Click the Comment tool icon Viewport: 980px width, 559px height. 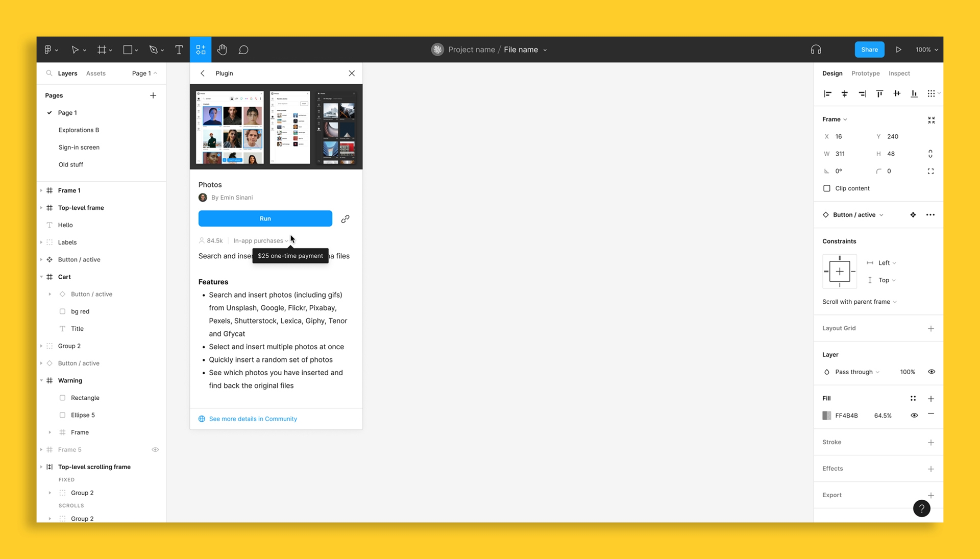click(x=244, y=49)
